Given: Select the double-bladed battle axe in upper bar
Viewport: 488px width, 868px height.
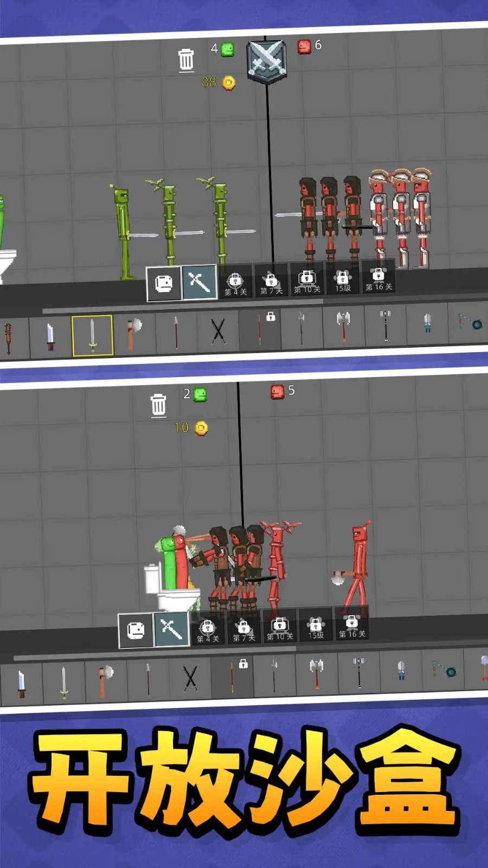Looking at the screenshot, I should point(343,324).
